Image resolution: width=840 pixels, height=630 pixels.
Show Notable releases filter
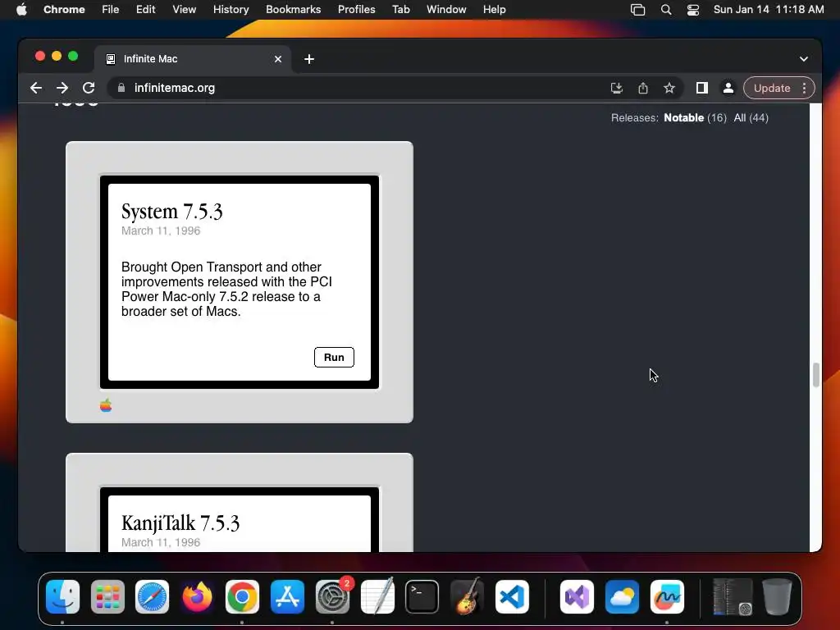(683, 118)
